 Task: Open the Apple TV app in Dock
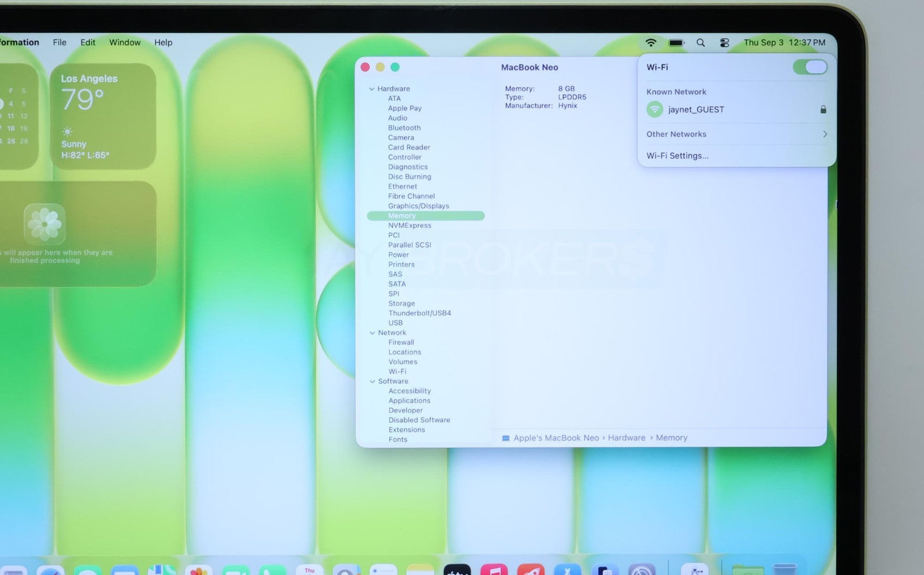457,570
